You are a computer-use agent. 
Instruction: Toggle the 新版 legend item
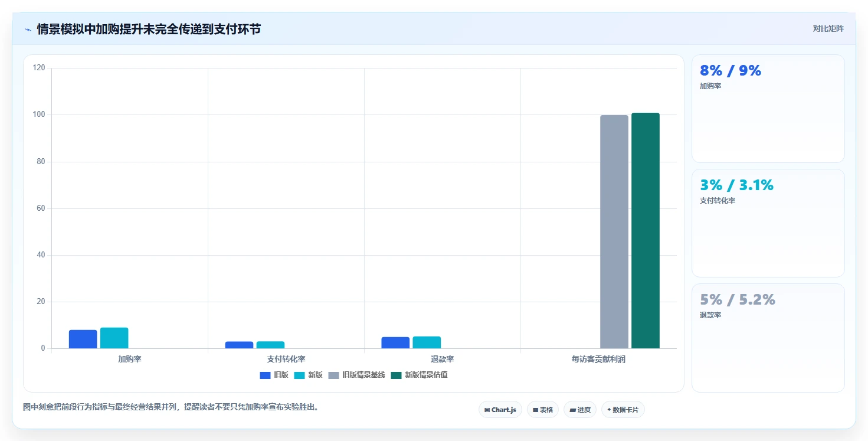click(308, 375)
